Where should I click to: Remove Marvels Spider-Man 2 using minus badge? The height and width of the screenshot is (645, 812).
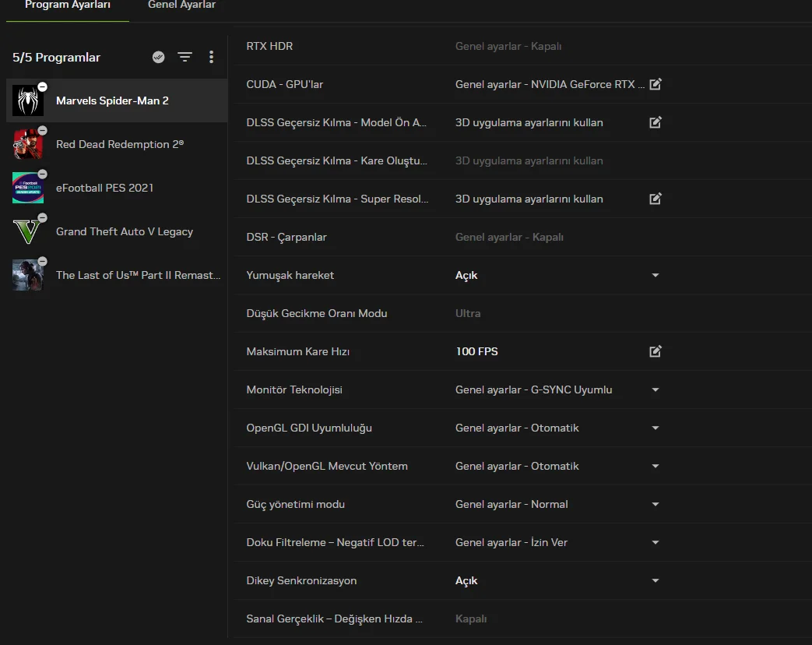click(42, 86)
